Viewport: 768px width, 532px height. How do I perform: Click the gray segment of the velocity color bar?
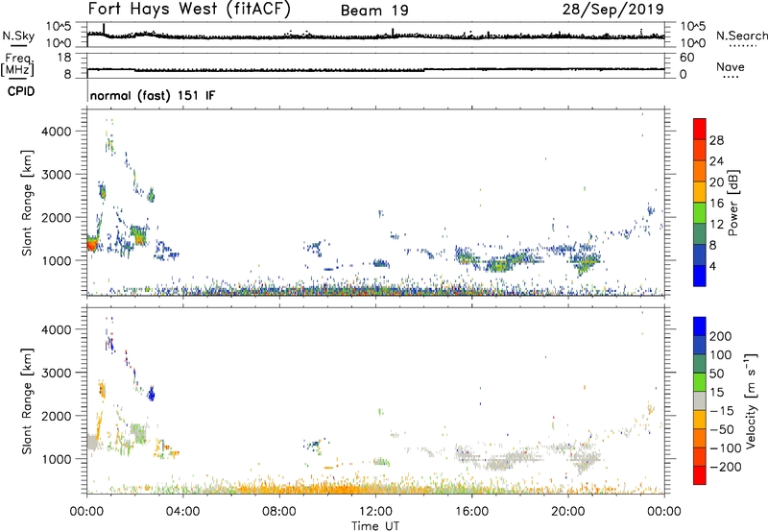click(700, 401)
